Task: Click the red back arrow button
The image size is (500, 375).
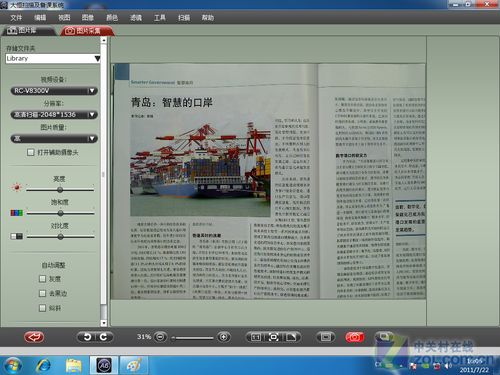Action: pos(34,337)
